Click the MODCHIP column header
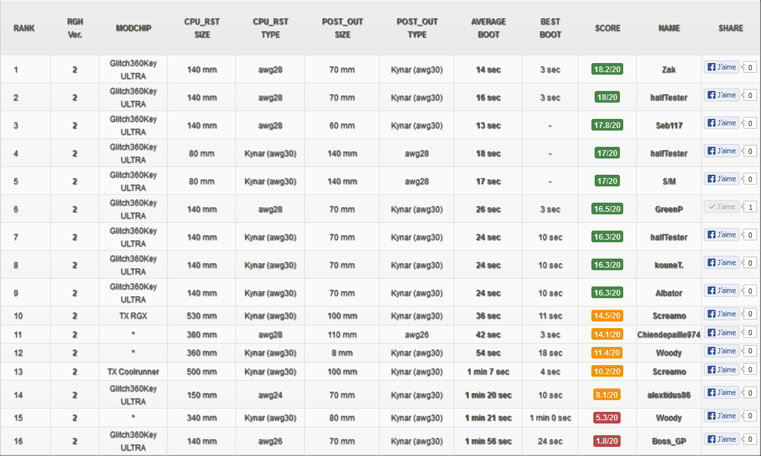Screen dimensions: 761x456 coord(133,28)
